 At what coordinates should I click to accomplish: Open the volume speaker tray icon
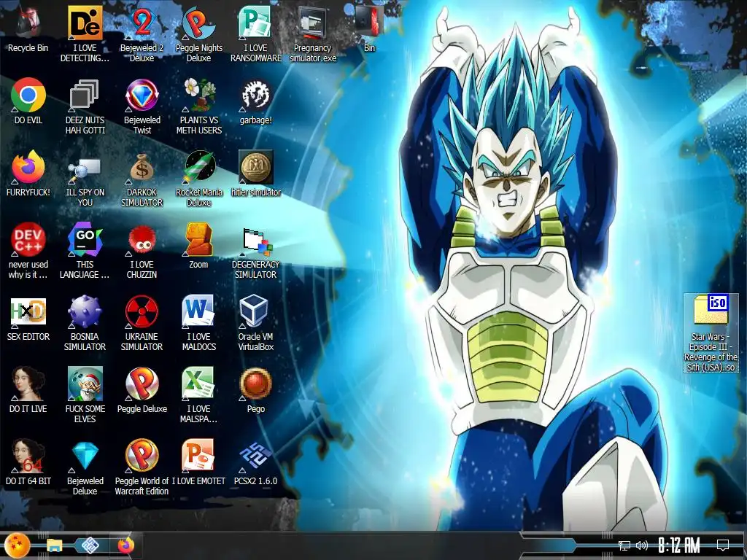[x=642, y=545]
